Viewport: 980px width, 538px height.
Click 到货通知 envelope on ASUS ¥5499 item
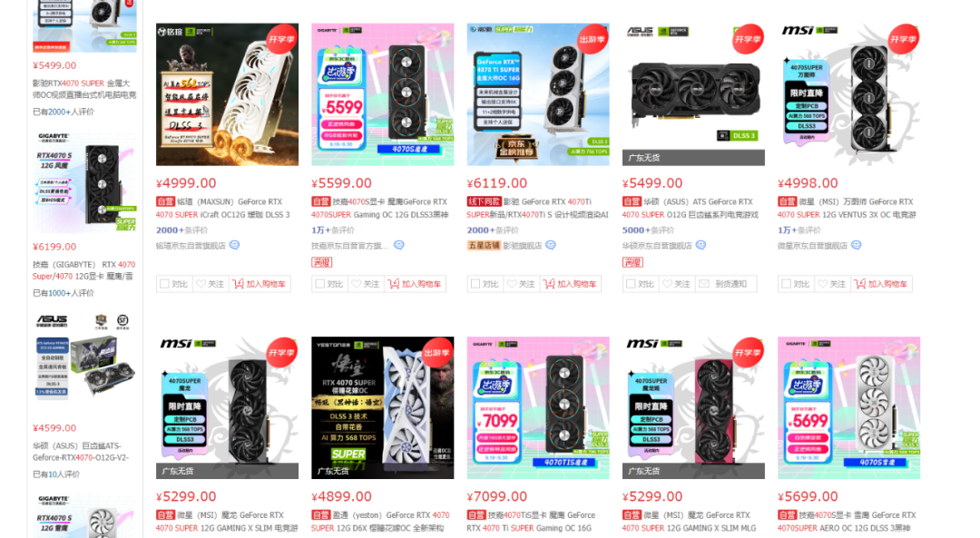(x=725, y=284)
